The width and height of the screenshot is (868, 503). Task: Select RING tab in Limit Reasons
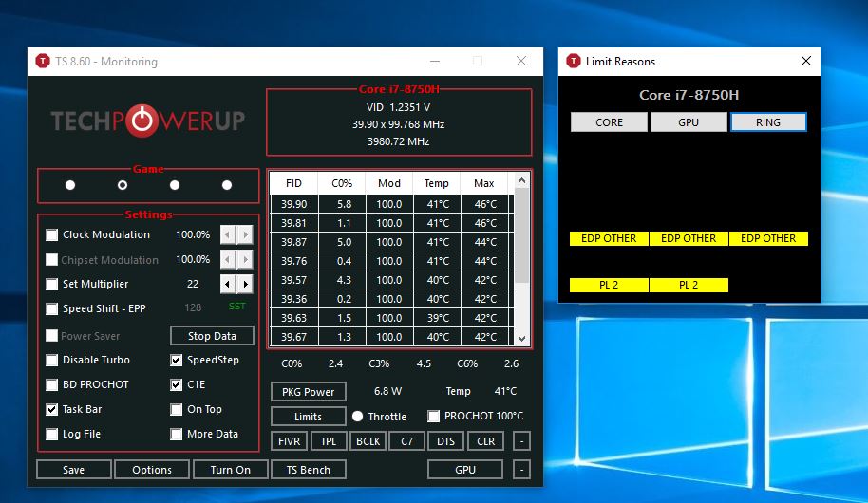pos(768,122)
